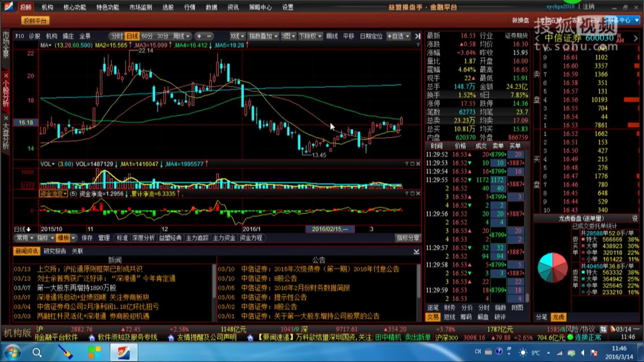Close the VOL indicator sub-panel
Image resolution: width=644 pixels, height=362 pixels.
[418, 164]
